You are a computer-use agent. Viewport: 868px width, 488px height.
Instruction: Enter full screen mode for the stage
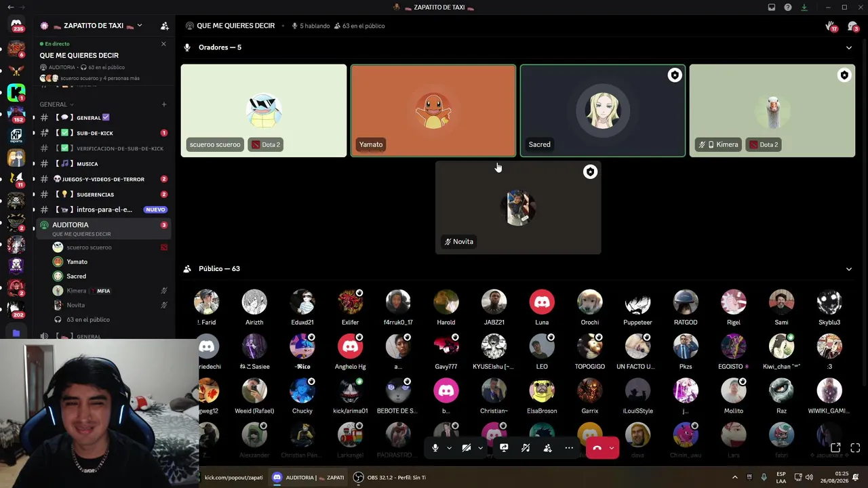[855, 448]
